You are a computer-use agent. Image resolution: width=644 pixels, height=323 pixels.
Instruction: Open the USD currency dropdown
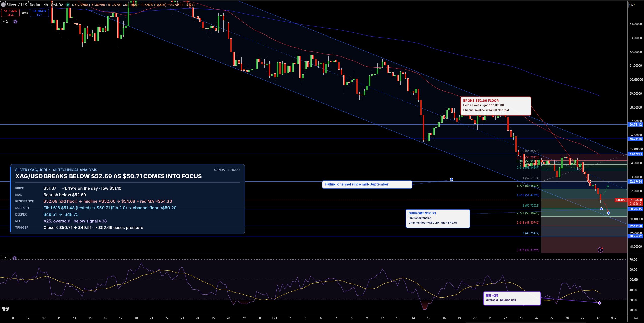coord(636,5)
